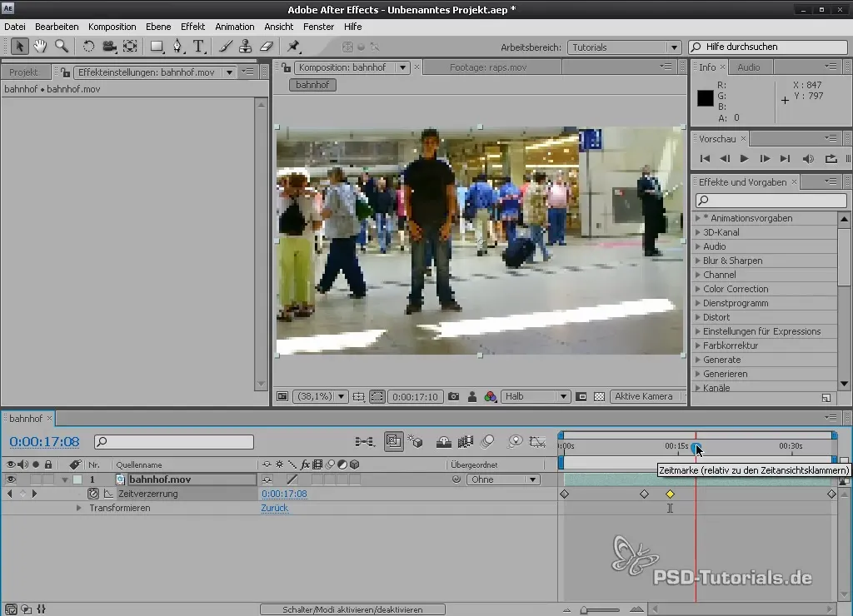This screenshot has height=616, width=853.
Task: Click the bahnhof breadcrumb button in viewer
Action: 313,85
